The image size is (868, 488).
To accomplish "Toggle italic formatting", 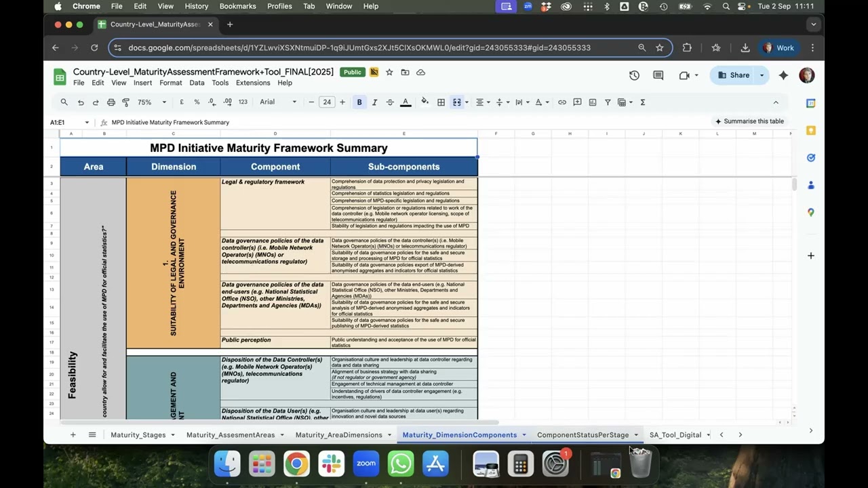I will click(x=374, y=102).
